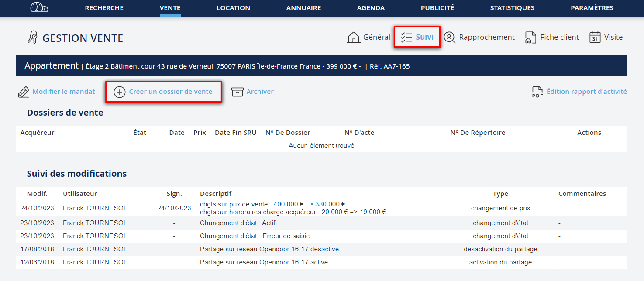Select the Fiche client tab label
The width and height of the screenshot is (644, 281).
[559, 38]
